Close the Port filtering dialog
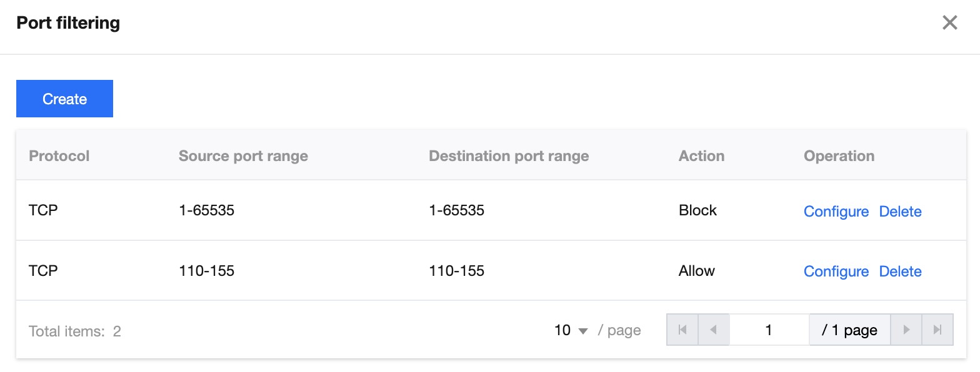The height and width of the screenshot is (372, 980). [949, 23]
